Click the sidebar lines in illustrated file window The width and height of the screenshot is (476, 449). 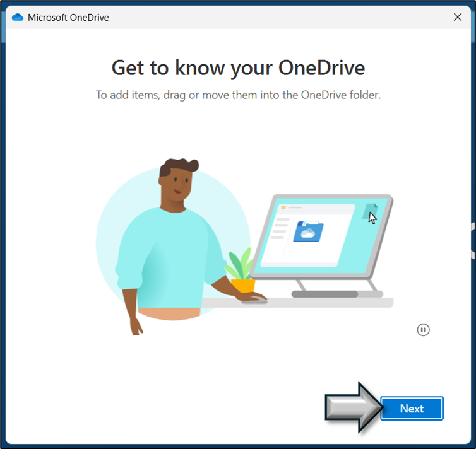coord(280,228)
